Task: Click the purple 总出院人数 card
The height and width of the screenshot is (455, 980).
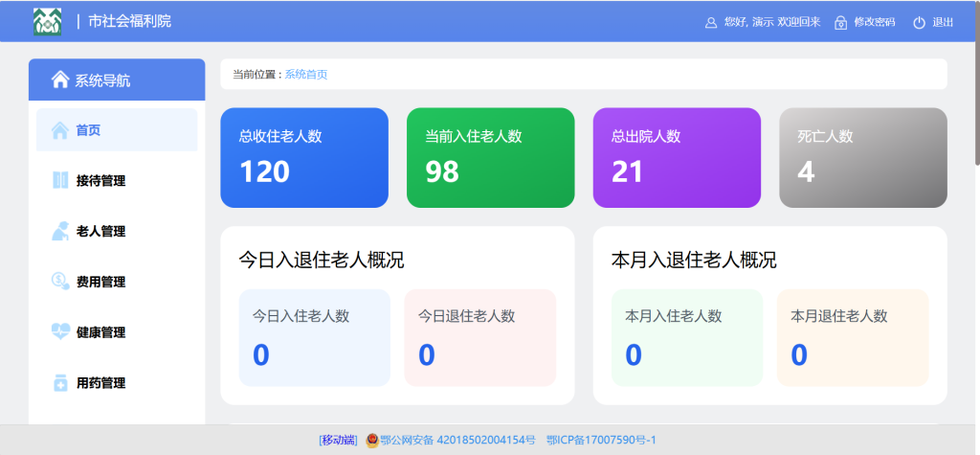Action: (x=677, y=157)
